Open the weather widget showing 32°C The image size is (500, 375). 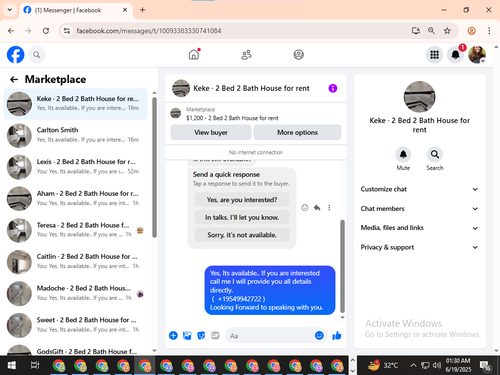click(x=383, y=365)
